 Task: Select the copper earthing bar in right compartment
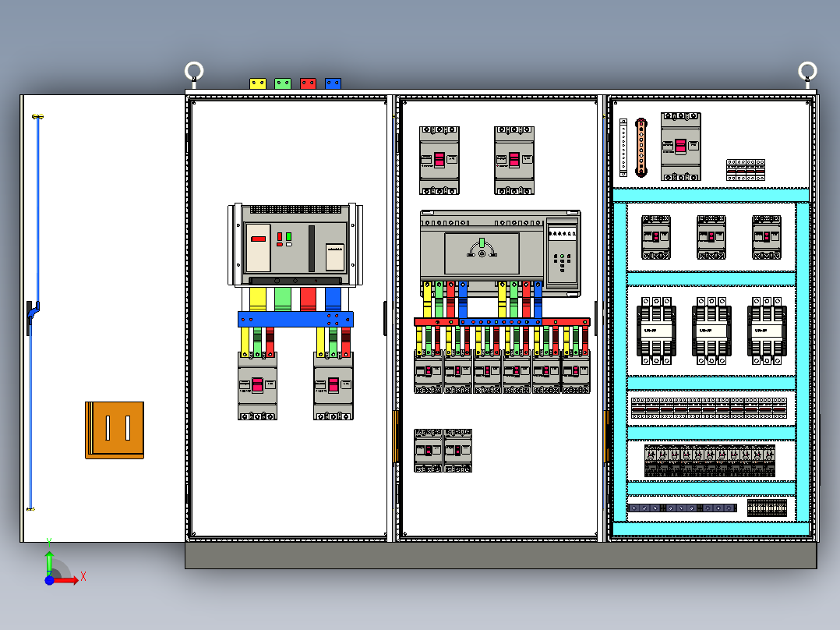[641, 147]
